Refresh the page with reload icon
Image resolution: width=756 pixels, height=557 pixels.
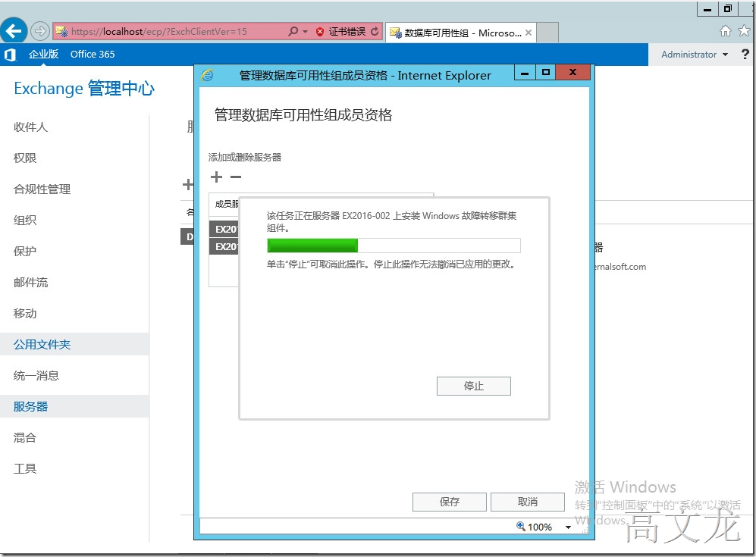click(375, 31)
